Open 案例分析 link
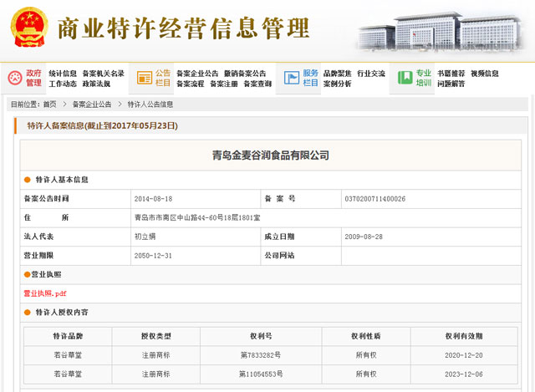This screenshot has width=535, height=392. [x=337, y=84]
